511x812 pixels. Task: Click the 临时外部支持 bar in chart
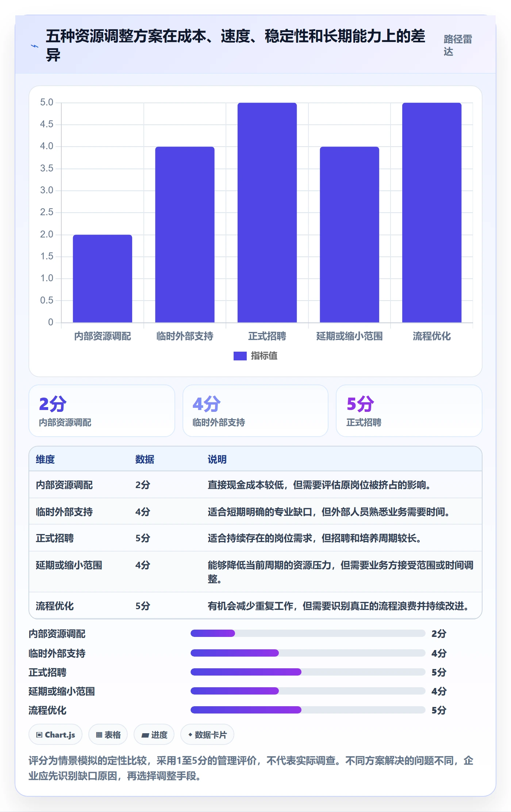185,235
